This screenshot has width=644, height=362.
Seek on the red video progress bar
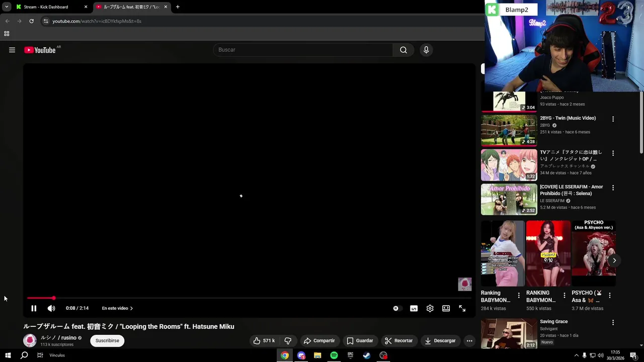pos(249,298)
